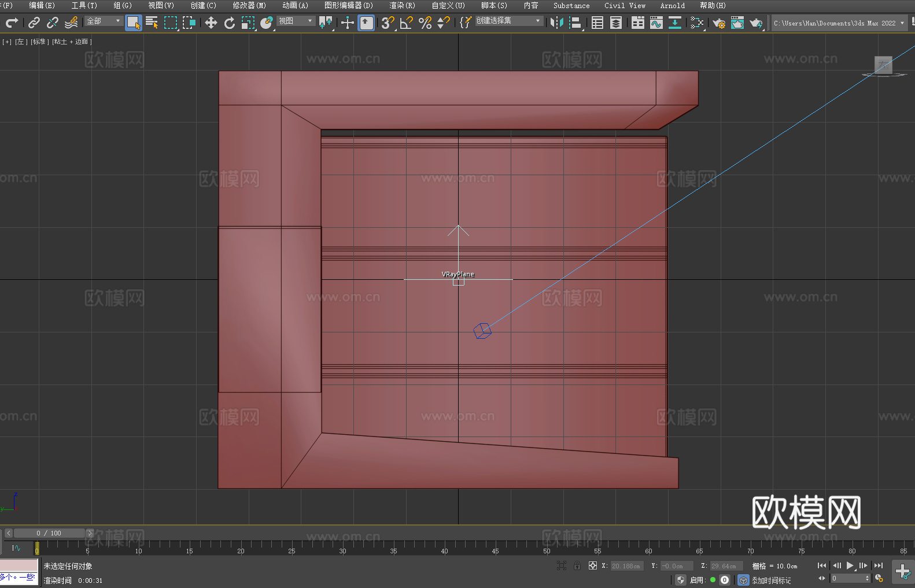915x588 pixels.
Task: Click pink MAXScript listener color box
Action: click(19, 565)
